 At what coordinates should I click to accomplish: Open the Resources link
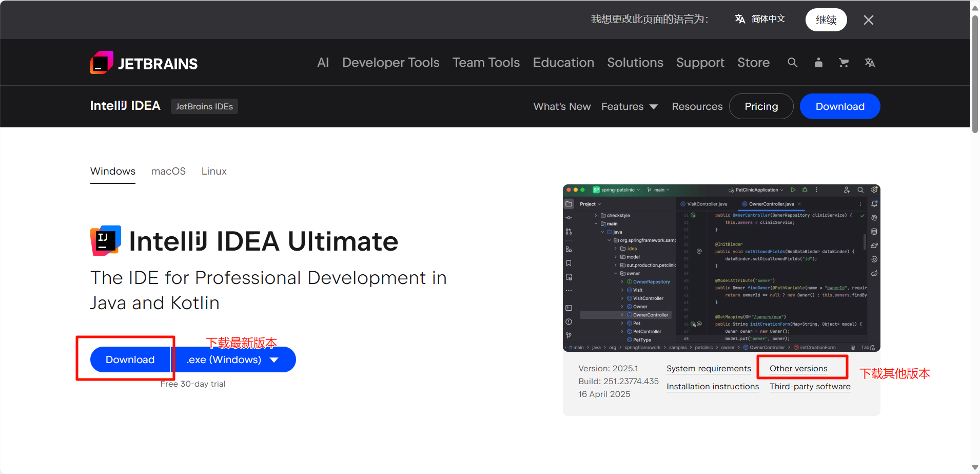coord(697,106)
